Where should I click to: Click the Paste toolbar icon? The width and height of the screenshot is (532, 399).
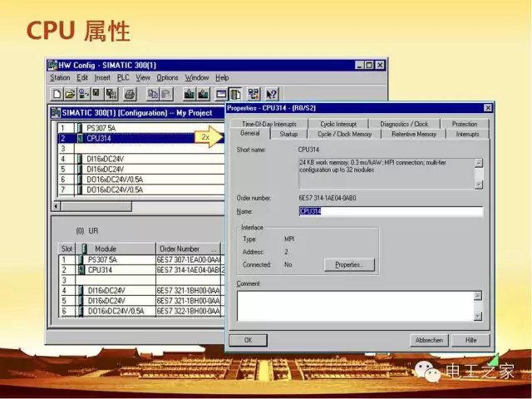166,94
